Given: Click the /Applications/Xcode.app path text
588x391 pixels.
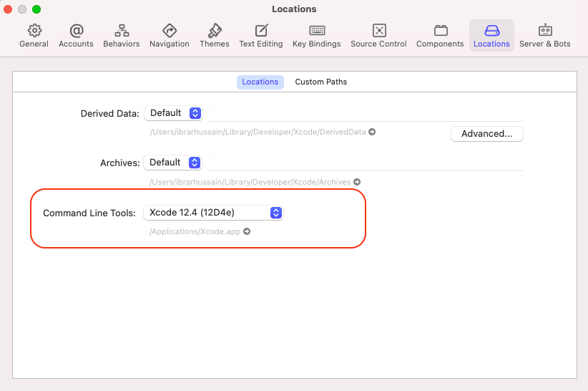Looking at the screenshot, I should (x=195, y=231).
